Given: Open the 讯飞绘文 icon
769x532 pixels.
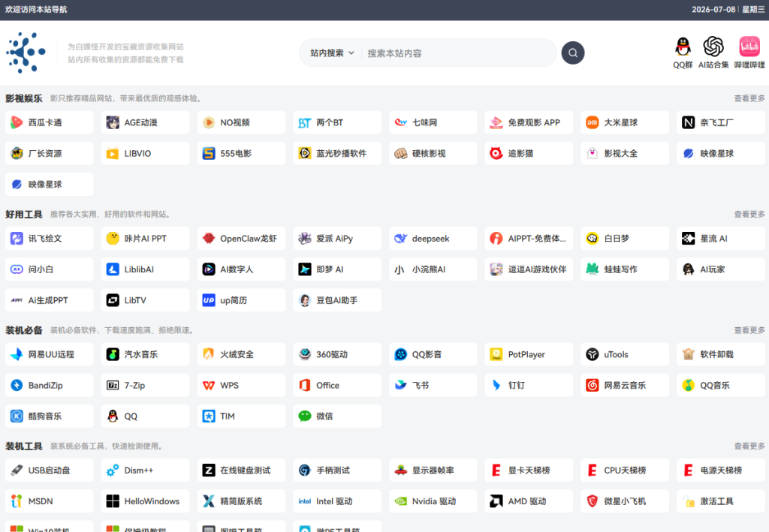Looking at the screenshot, I should tap(17, 239).
